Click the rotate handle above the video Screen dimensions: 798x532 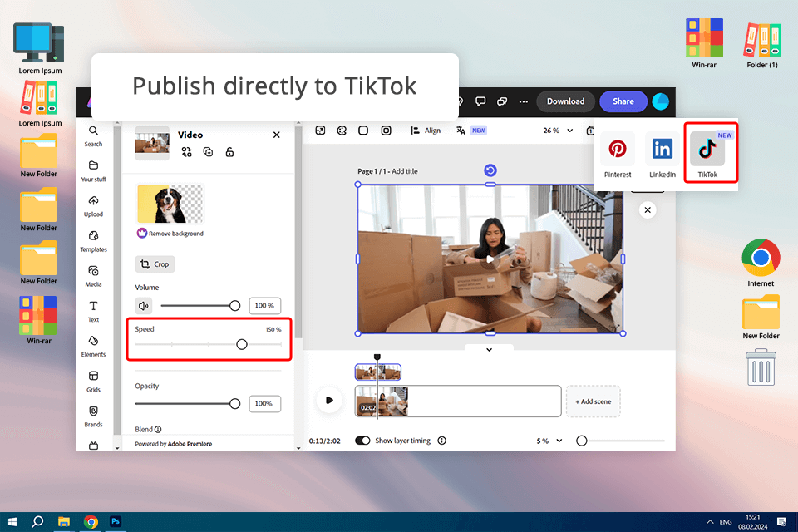(490, 170)
